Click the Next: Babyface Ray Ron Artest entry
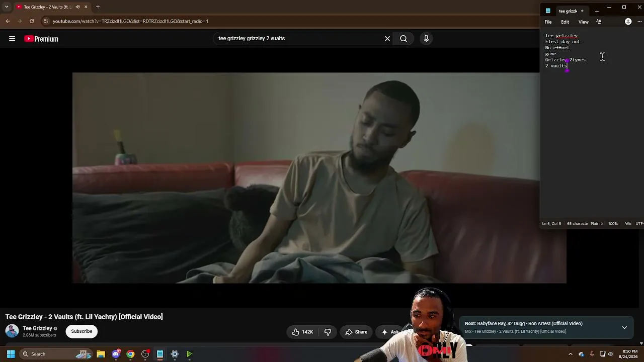The image size is (644, 362). 523,323
